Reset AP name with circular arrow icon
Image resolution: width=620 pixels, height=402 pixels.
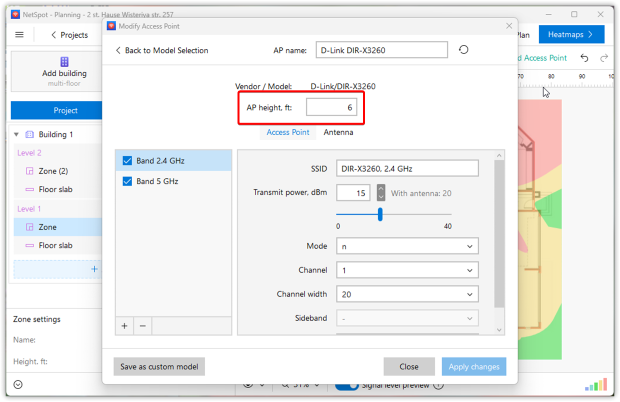point(463,50)
